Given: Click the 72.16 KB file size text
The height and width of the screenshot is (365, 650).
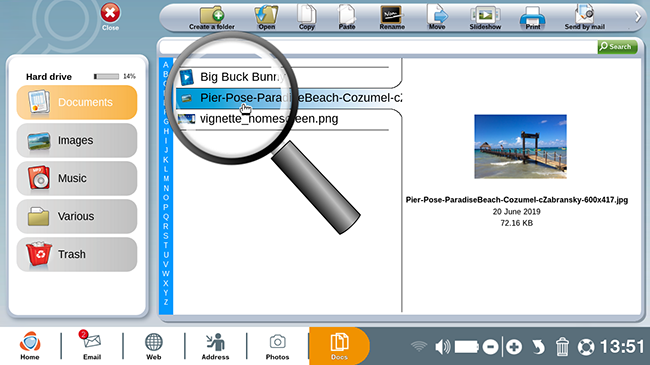Looking at the screenshot, I should tap(517, 223).
